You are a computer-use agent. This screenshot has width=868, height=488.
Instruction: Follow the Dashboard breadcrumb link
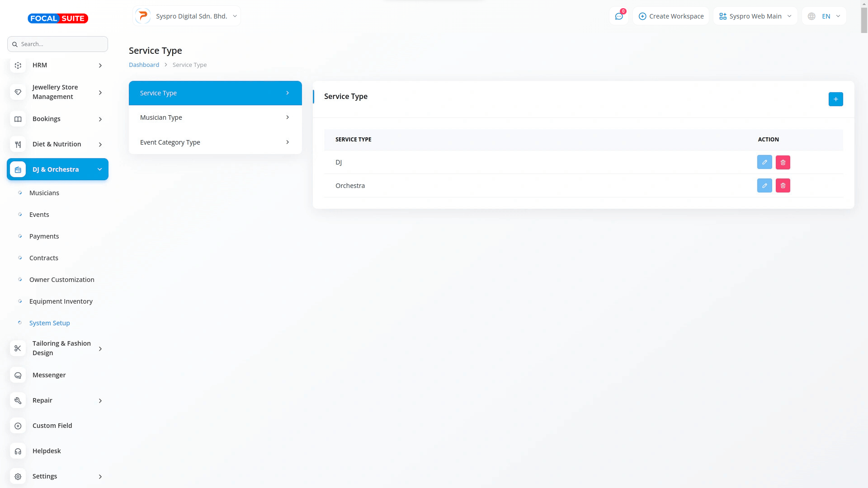click(144, 65)
